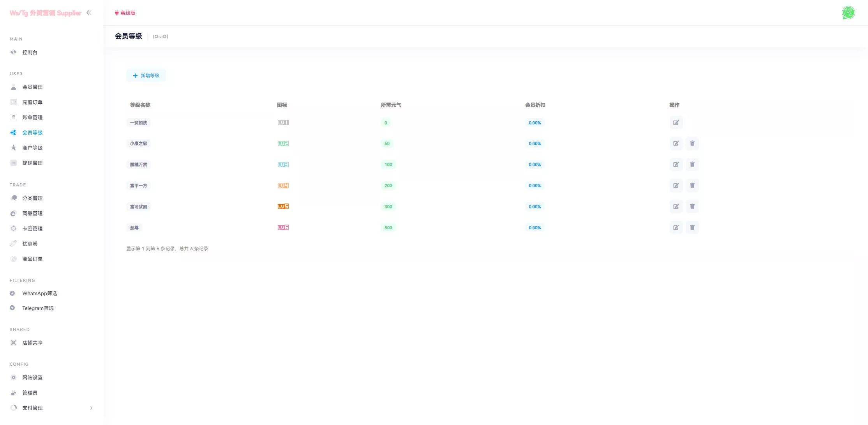Click the LV5 level badge icon

click(x=283, y=207)
